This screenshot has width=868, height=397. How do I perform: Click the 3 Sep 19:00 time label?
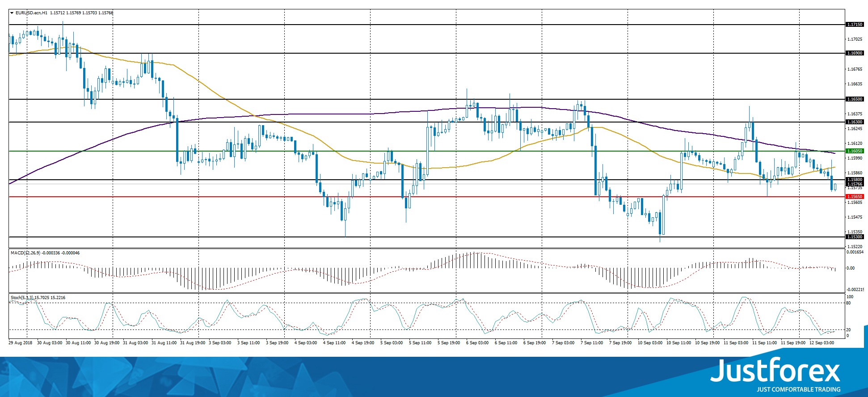pyautogui.click(x=277, y=343)
